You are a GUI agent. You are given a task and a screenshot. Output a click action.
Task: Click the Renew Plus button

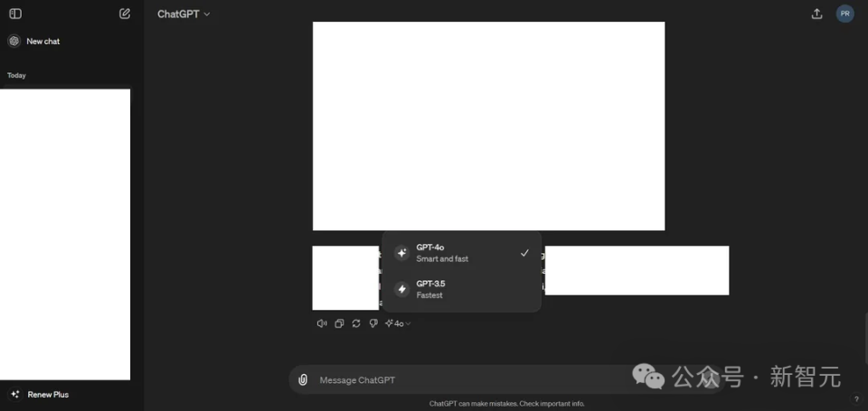pyautogui.click(x=47, y=395)
